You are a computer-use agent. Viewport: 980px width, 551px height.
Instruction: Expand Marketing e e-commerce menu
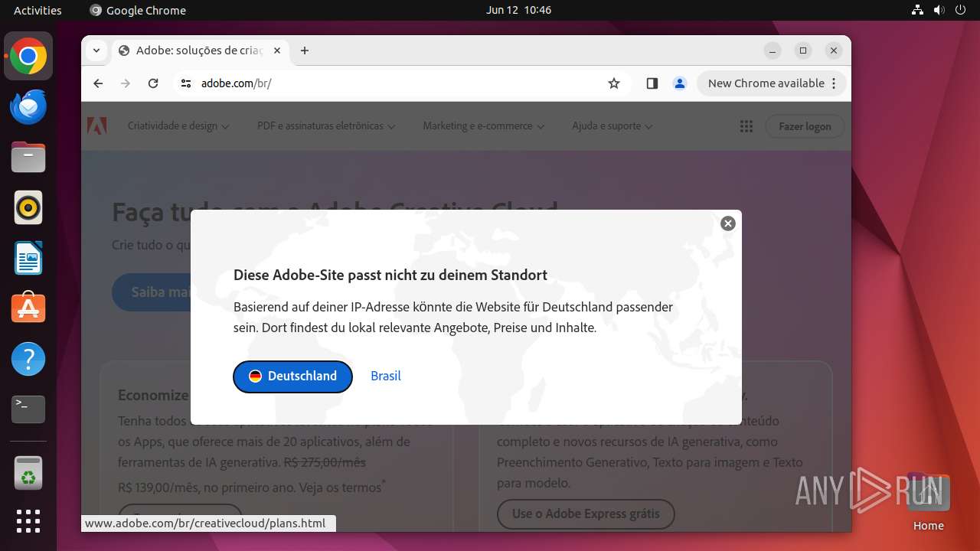click(x=484, y=126)
